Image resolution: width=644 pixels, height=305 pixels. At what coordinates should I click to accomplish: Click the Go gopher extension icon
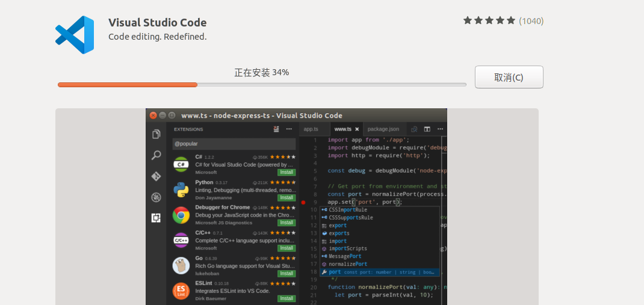click(x=181, y=265)
